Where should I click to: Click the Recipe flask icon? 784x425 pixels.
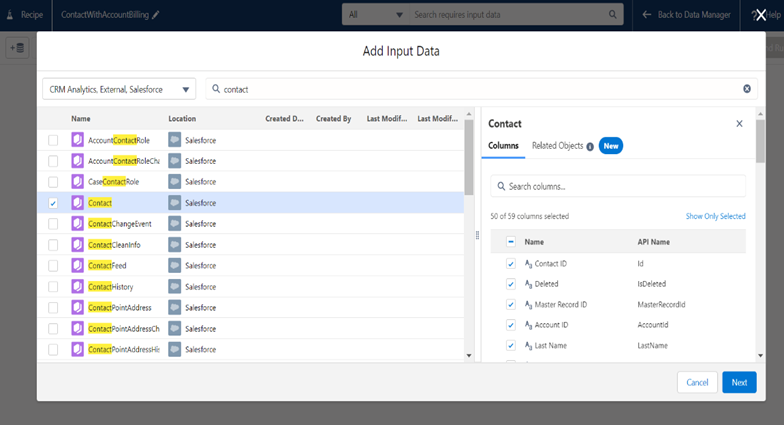(x=10, y=14)
